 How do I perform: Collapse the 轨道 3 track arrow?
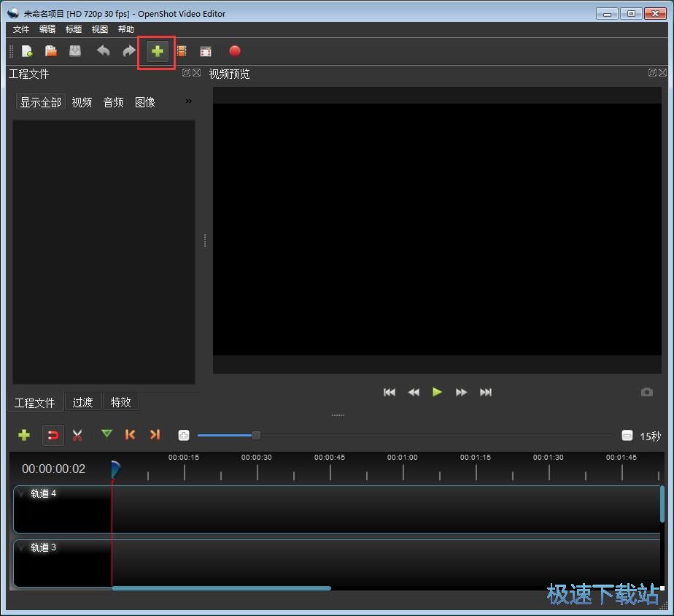pos(21,548)
